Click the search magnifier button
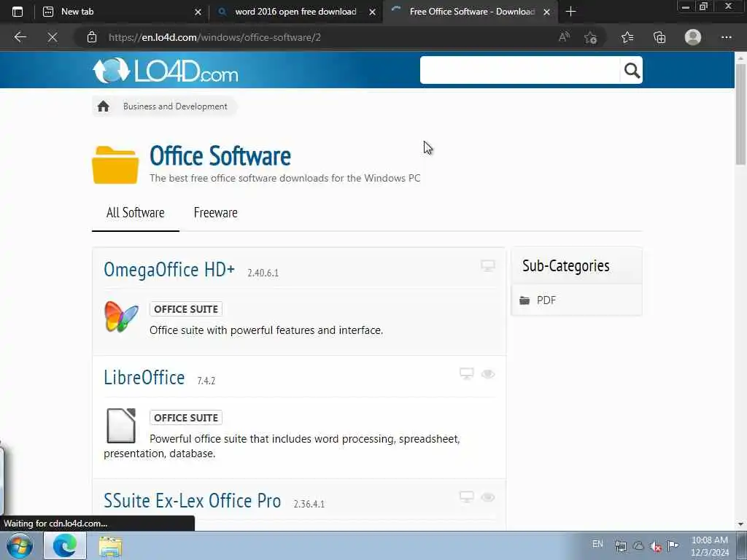Screen dimensions: 747x560 [632, 70]
